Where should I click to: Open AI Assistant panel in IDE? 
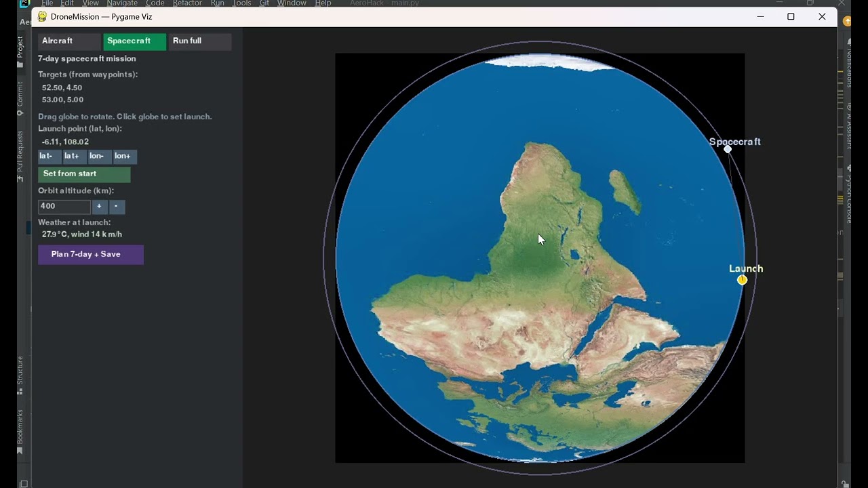849,127
